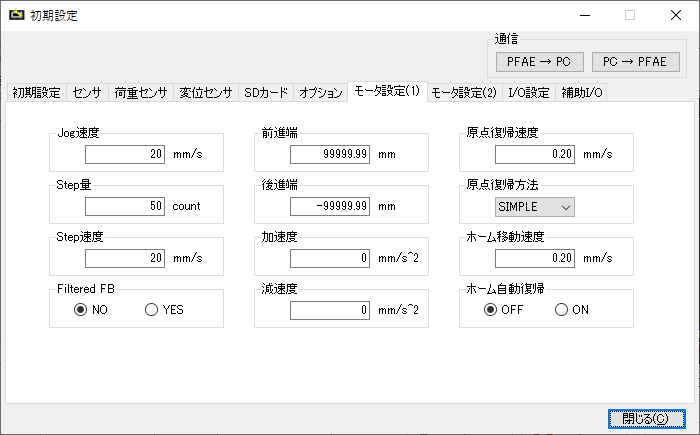Open the オプション tab
The height and width of the screenshot is (435, 700).
click(321, 92)
